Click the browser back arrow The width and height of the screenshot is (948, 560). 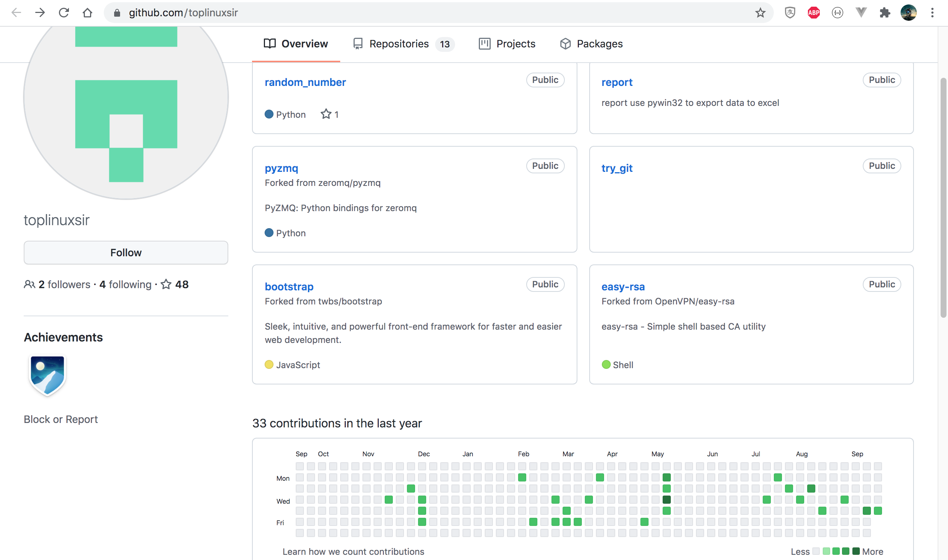[16, 13]
